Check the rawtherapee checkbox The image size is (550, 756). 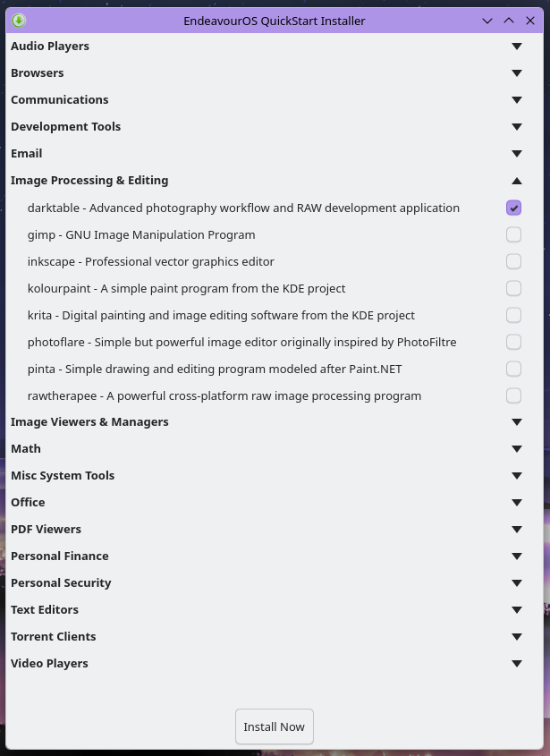513,395
